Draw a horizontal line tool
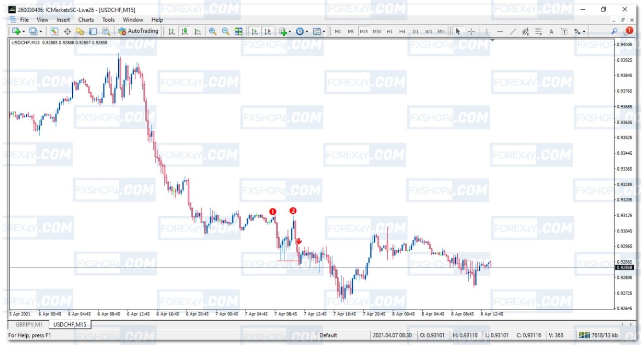 coord(500,31)
